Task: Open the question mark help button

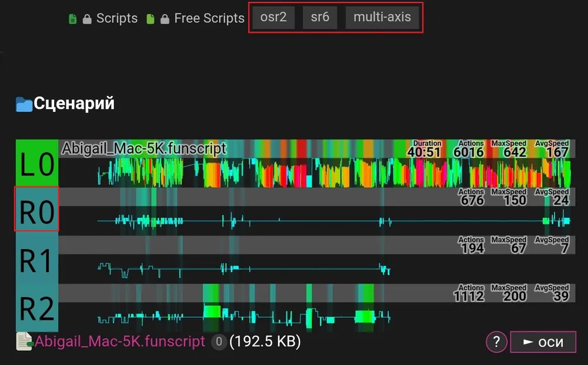Action: (x=496, y=341)
